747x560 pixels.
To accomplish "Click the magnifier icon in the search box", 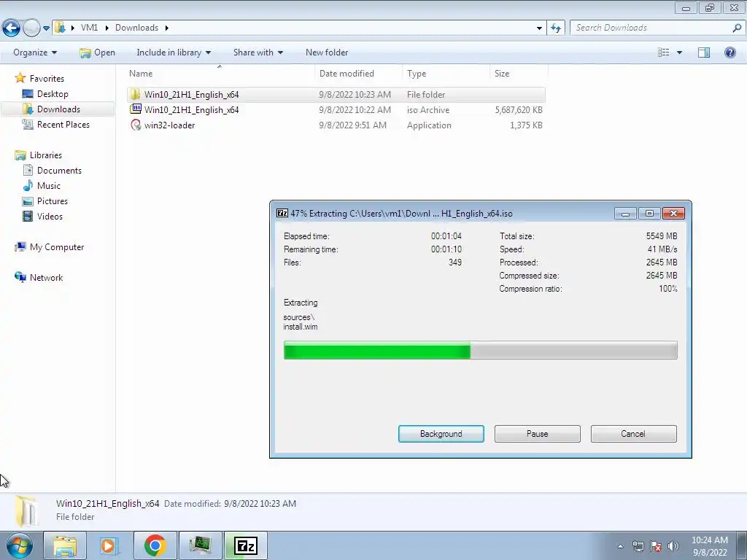I will point(737,28).
